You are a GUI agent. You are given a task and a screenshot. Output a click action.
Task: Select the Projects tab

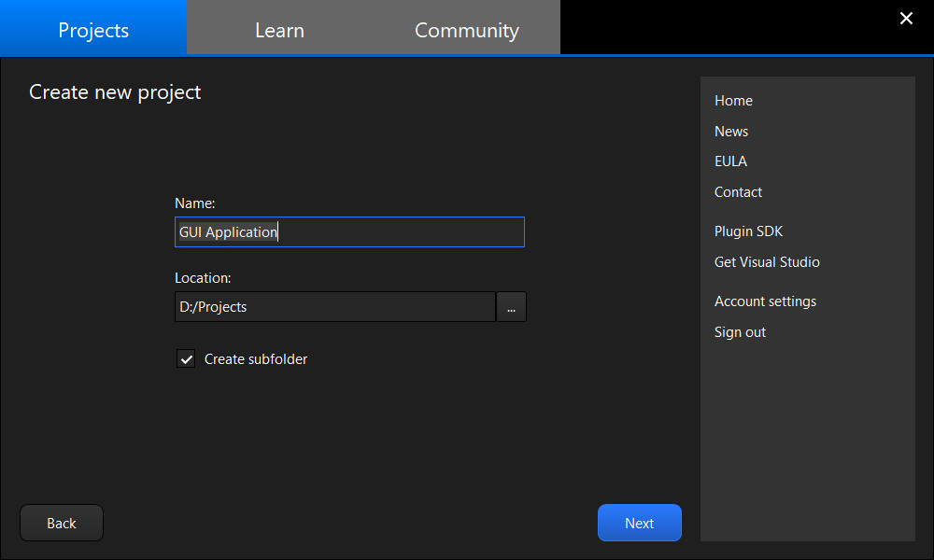(92, 29)
